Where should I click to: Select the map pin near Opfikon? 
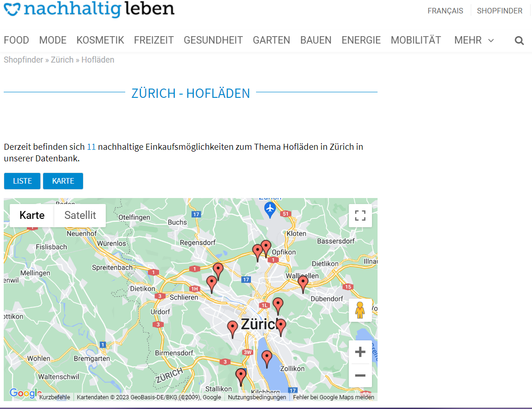pyautogui.click(x=266, y=248)
